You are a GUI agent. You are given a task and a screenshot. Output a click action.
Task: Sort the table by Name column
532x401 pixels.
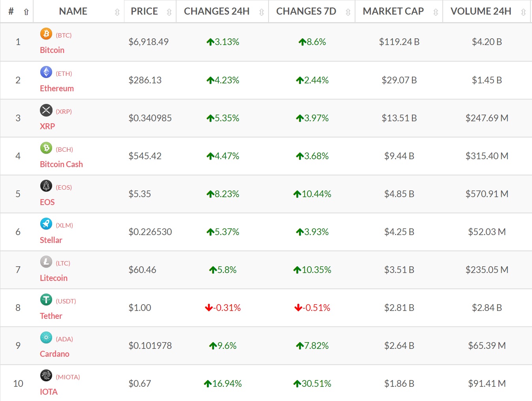click(79, 11)
